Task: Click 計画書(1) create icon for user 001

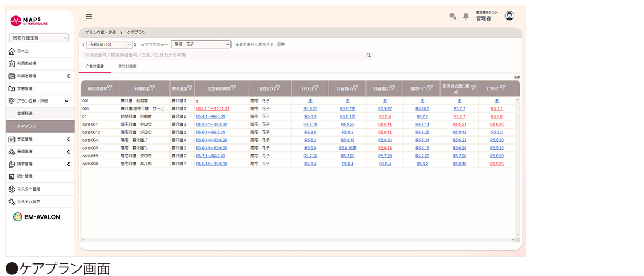Action: coord(348,100)
